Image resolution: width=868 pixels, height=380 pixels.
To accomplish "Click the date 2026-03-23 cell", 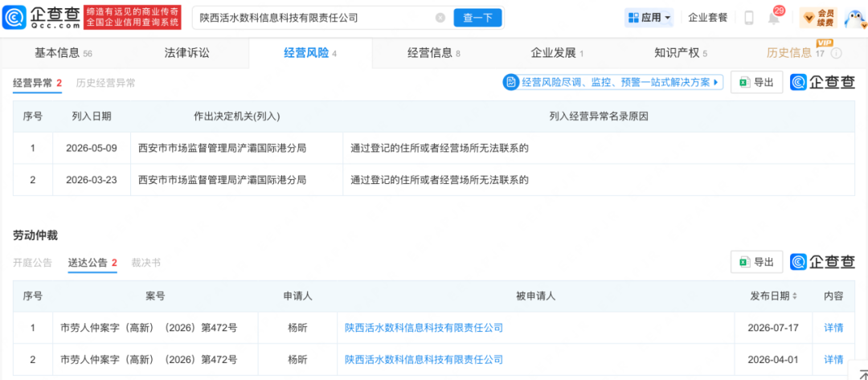I will pyautogui.click(x=92, y=180).
